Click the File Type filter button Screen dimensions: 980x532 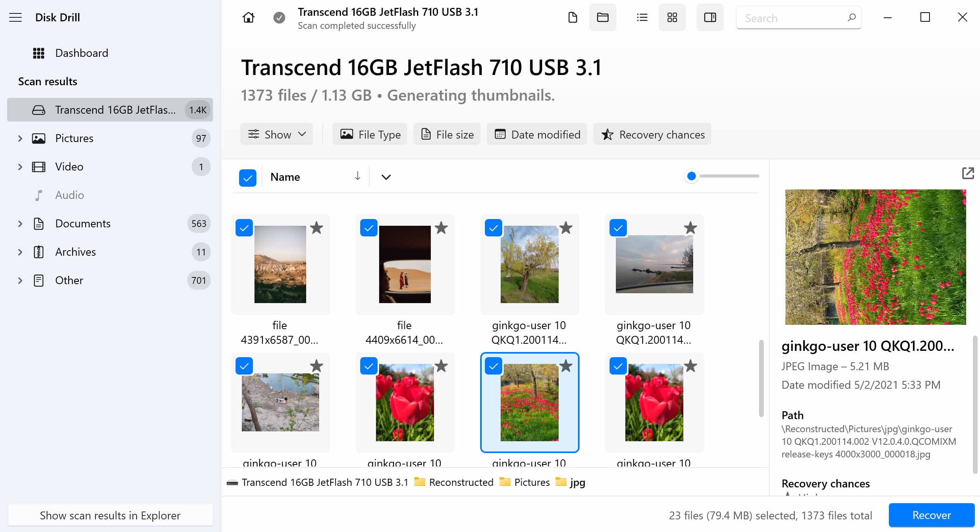coord(370,134)
